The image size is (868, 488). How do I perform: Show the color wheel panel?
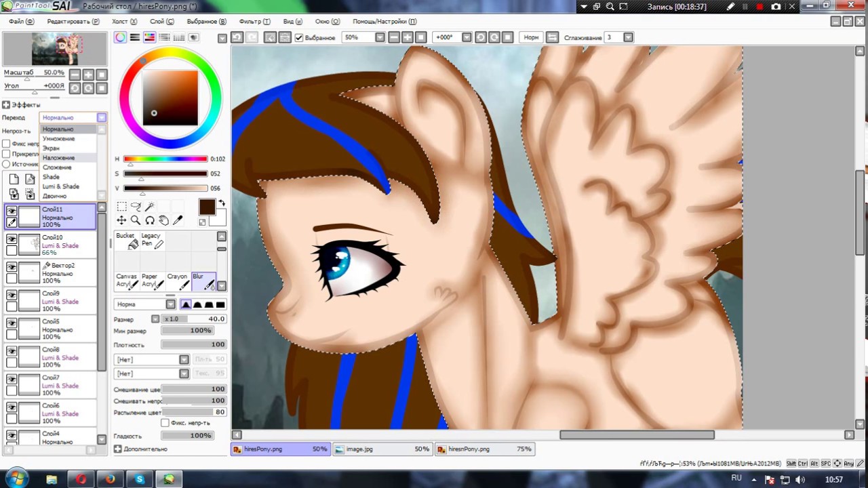(x=120, y=37)
